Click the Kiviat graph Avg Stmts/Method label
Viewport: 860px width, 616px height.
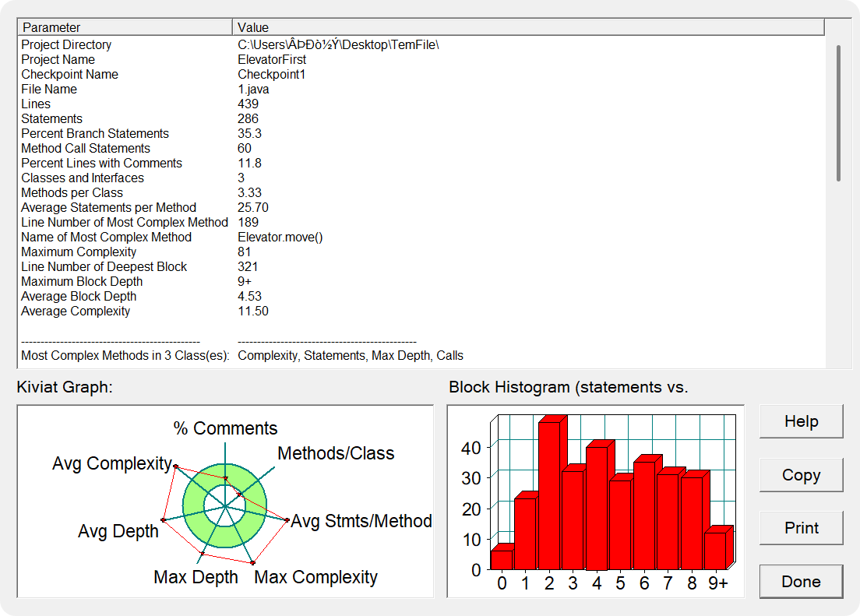click(x=361, y=520)
